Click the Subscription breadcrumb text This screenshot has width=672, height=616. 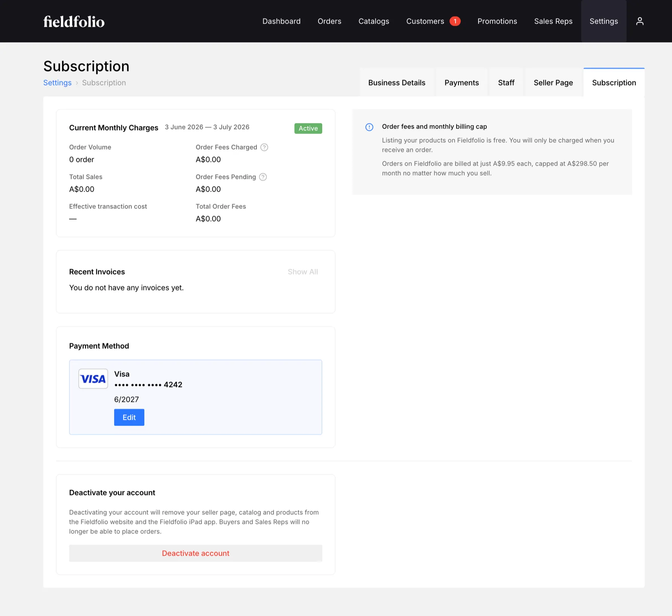(x=104, y=83)
